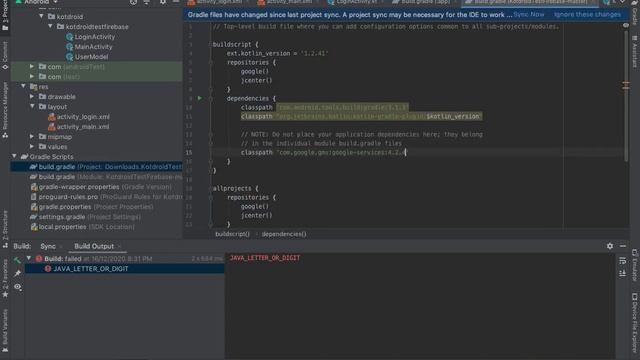Collapse the layout folder
Viewport: 640px width, 360px height.
tap(32, 107)
